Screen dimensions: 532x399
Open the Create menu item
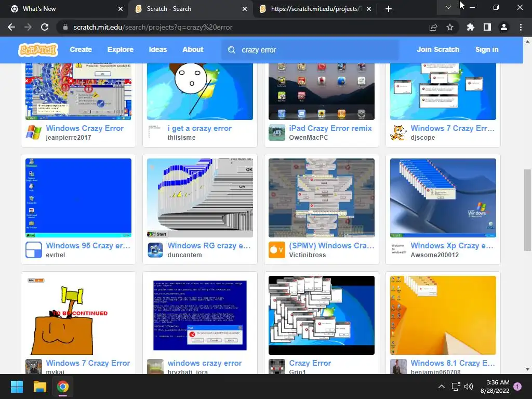[x=81, y=49]
